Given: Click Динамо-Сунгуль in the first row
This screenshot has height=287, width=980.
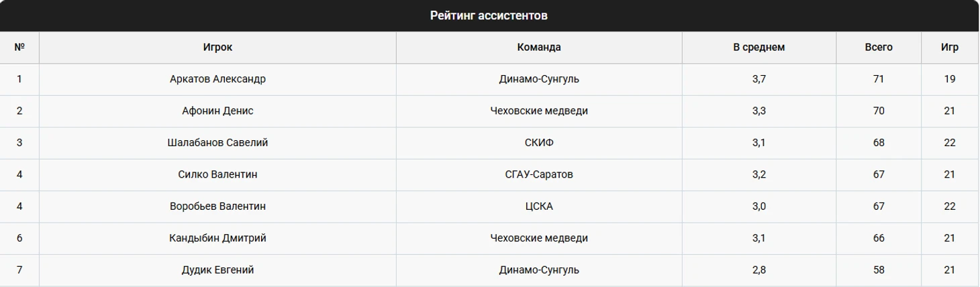Looking at the screenshot, I should click(x=539, y=79).
